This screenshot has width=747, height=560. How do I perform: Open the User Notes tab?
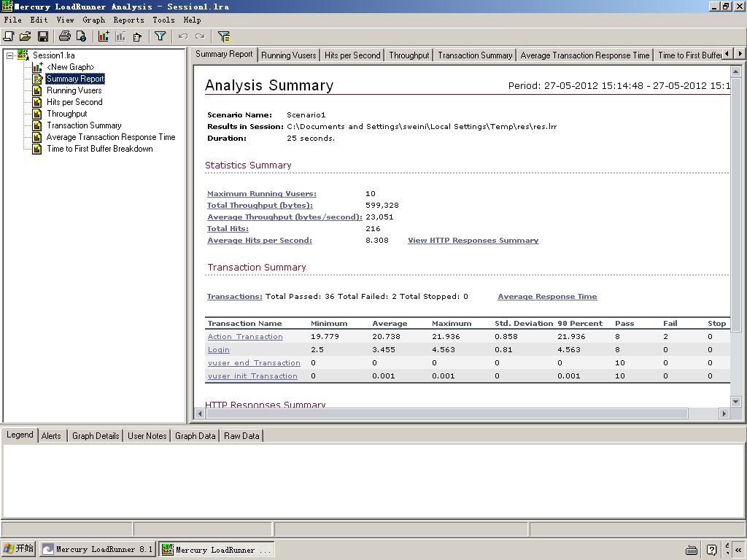pyautogui.click(x=147, y=436)
